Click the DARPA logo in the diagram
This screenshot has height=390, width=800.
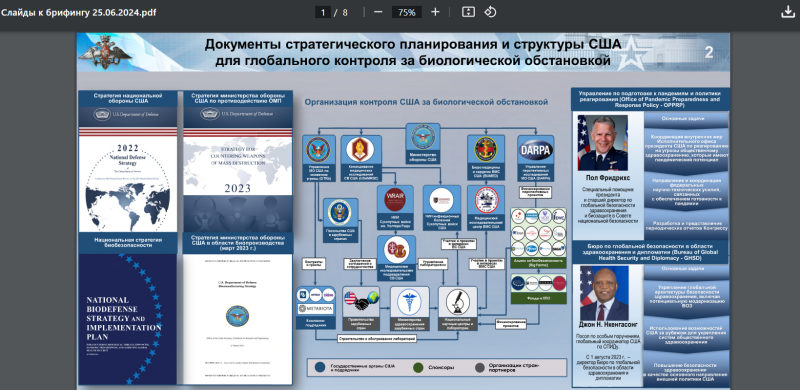[535, 150]
